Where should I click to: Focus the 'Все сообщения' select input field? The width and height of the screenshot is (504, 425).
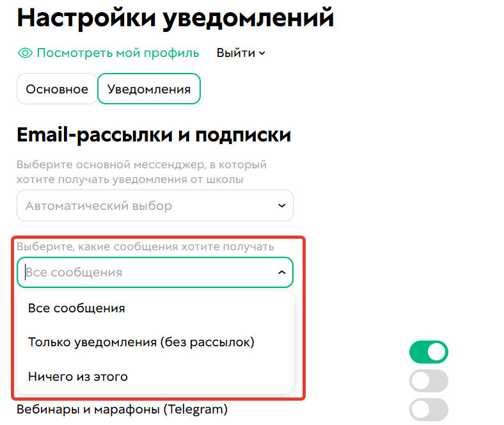click(155, 272)
